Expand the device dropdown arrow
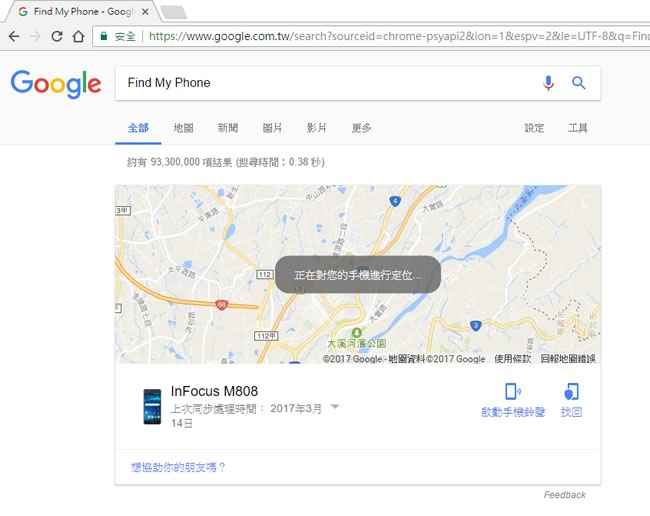This screenshot has width=650, height=516. click(x=335, y=407)
